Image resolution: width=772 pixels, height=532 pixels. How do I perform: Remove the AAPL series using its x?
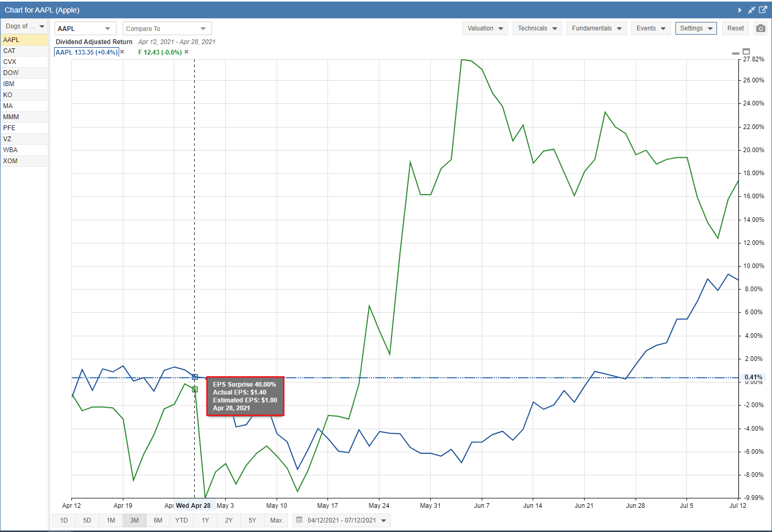point(122,52)
